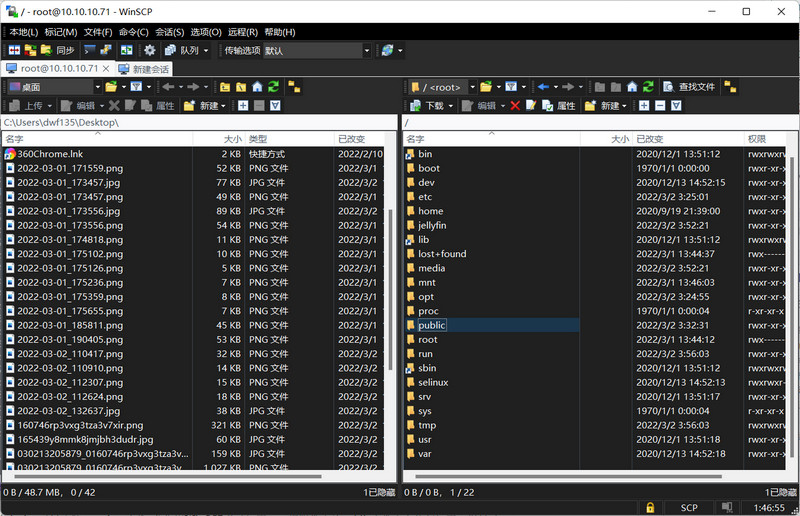Toggle the local directory tree icon
The image size is (800, 516).
294,87
